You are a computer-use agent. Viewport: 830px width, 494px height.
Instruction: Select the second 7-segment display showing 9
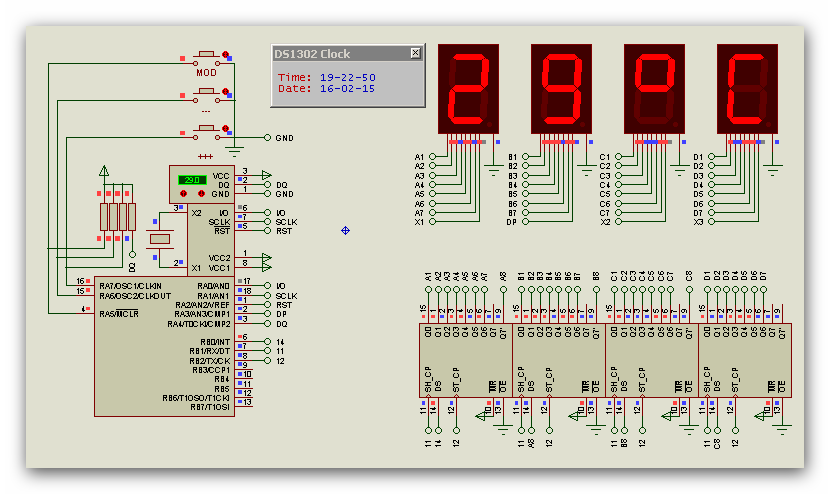pyautogui.click(x=561, y=89)
